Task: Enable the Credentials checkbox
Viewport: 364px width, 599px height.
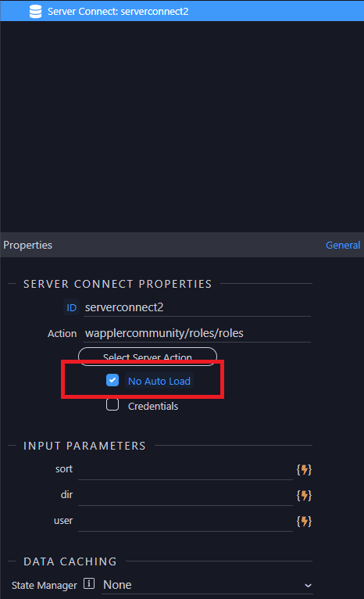Action: [x=112, y=404]
